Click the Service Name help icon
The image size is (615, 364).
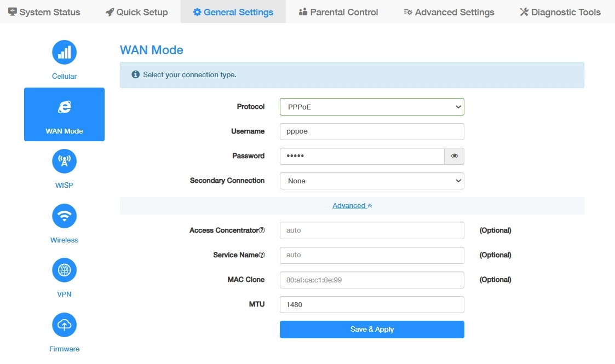pos(262,255)
